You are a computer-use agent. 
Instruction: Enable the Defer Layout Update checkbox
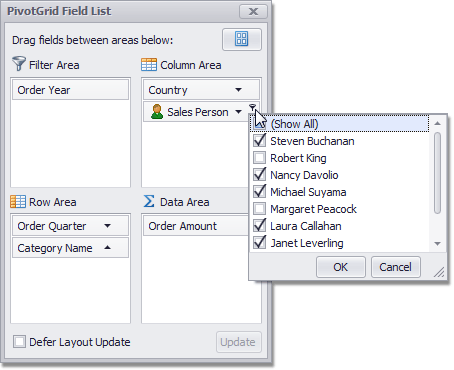19,342
